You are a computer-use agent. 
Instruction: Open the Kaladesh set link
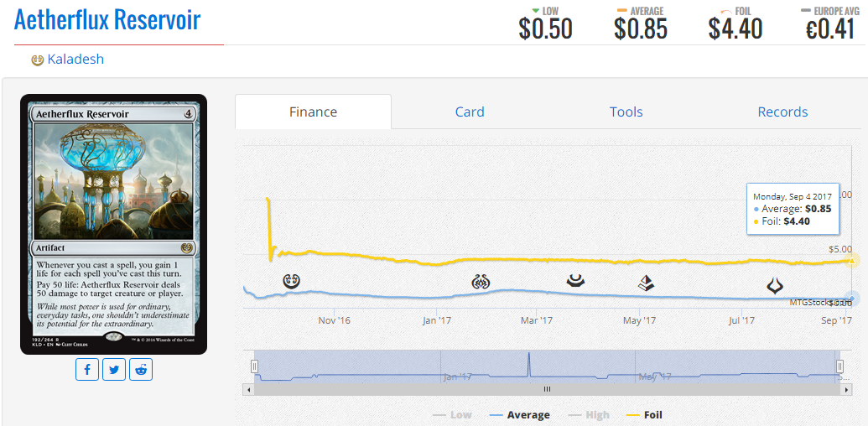75,60
